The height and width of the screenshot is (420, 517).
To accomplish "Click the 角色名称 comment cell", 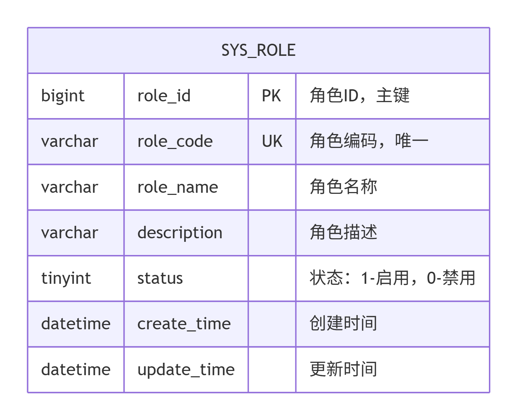I will [x=393, y=187].
